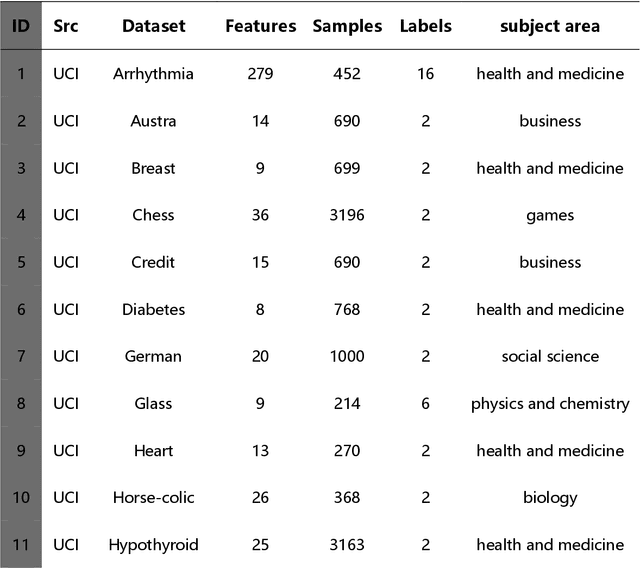Viewport: 640px width, 568px height.
Task: Select the Hypothyroid dataset cell
Action: [153, 544]
